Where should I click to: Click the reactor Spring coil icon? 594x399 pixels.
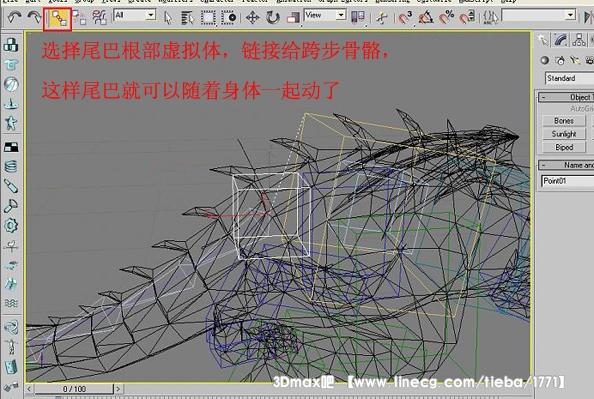coord(11,166)
